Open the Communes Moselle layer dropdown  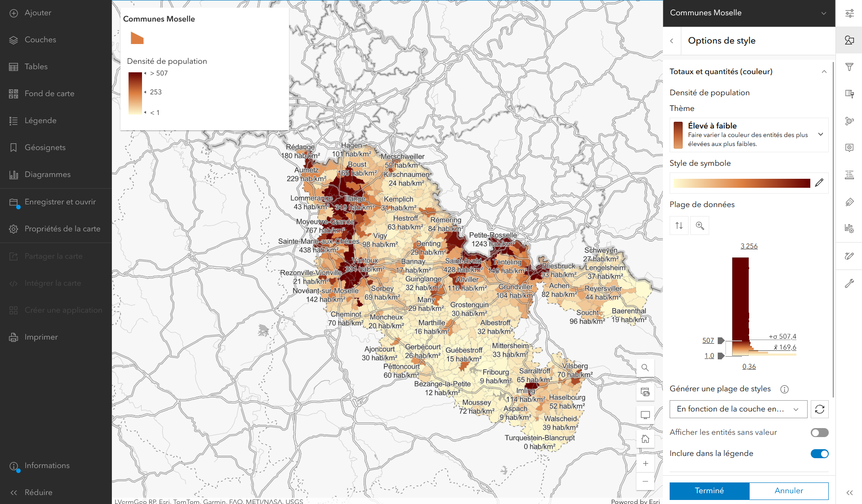click(749, 13)
